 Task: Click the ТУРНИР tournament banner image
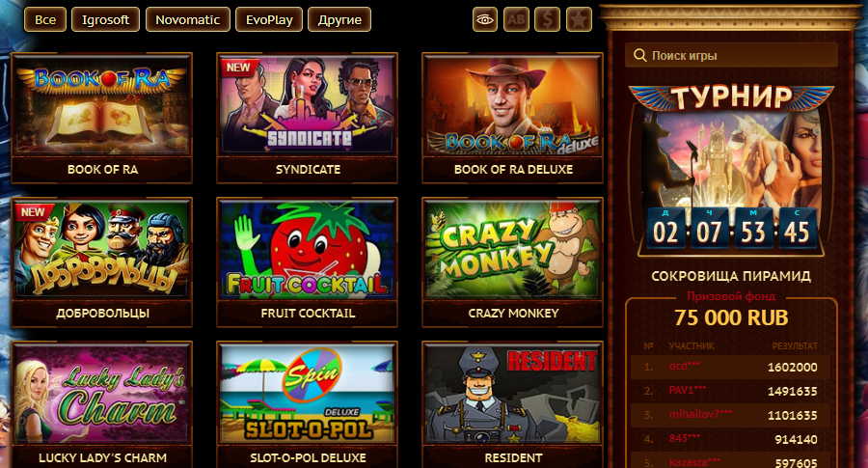pos(731,169)
